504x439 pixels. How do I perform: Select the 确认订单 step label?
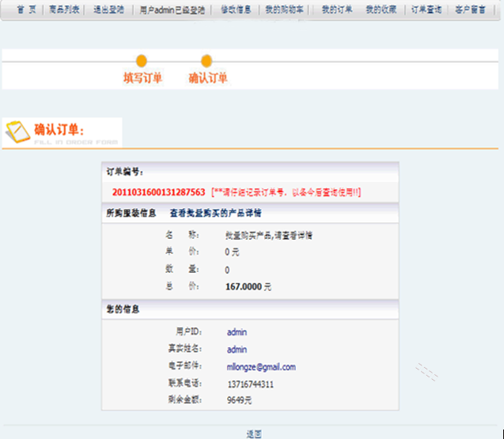tap(208, 78)
